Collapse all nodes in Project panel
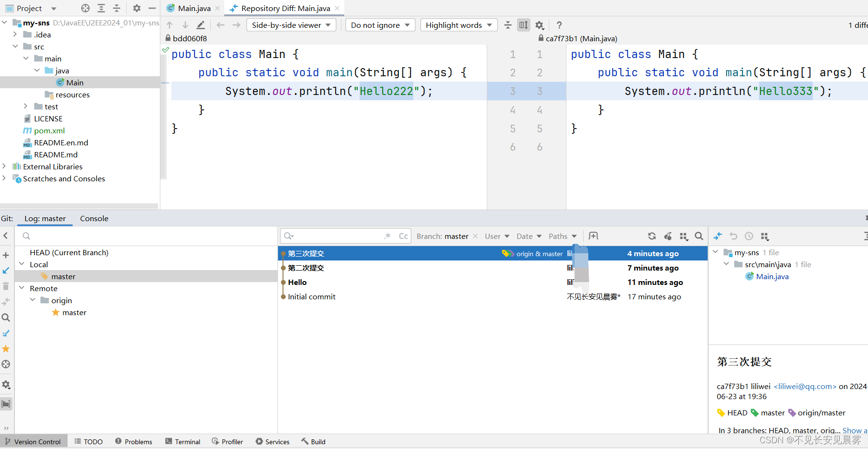Image resolution: width=868 pixels, height=449 pixels. tap(117, 8)
